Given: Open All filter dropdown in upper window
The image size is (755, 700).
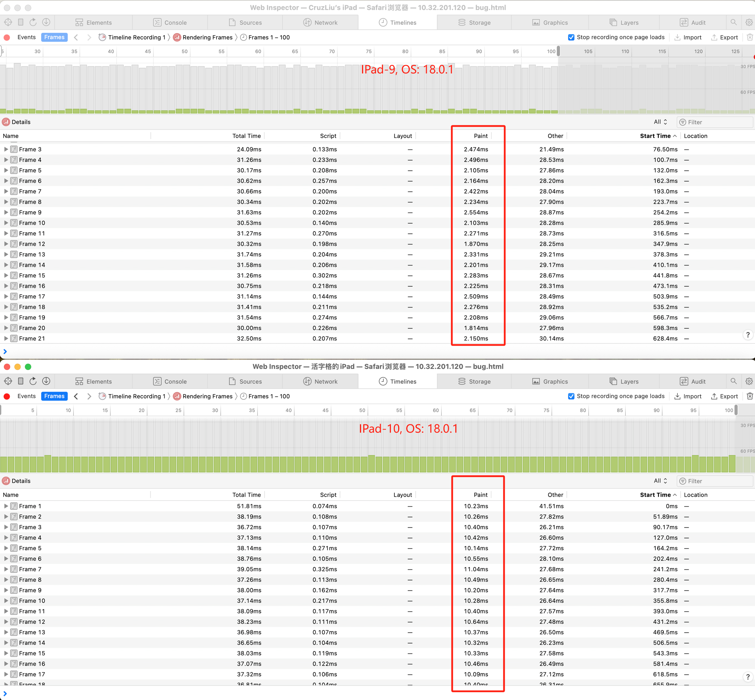Looking at the screenshot, I should [x=660, y=122].
